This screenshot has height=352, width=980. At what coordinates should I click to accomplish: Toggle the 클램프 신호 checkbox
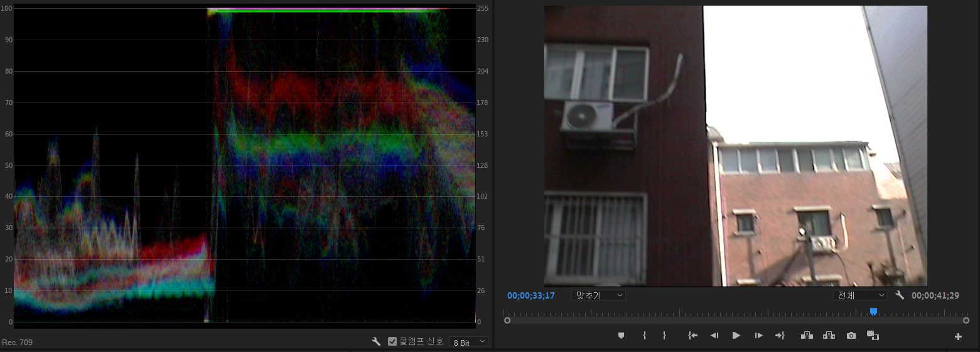click(392, 341)
